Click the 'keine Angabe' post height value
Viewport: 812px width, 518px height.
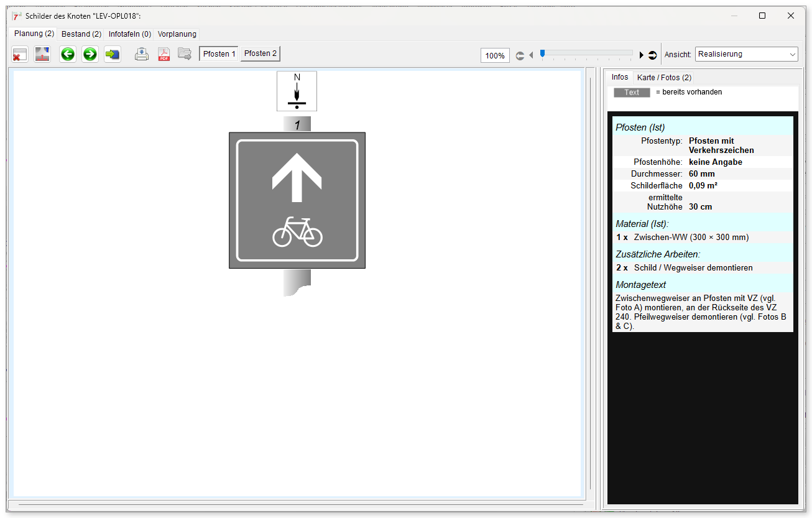pyautogui.click(x=716, y=162)
